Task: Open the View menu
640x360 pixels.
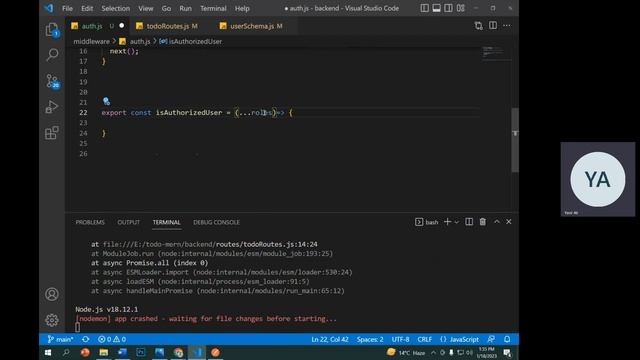Action: (x=145, y=8)
